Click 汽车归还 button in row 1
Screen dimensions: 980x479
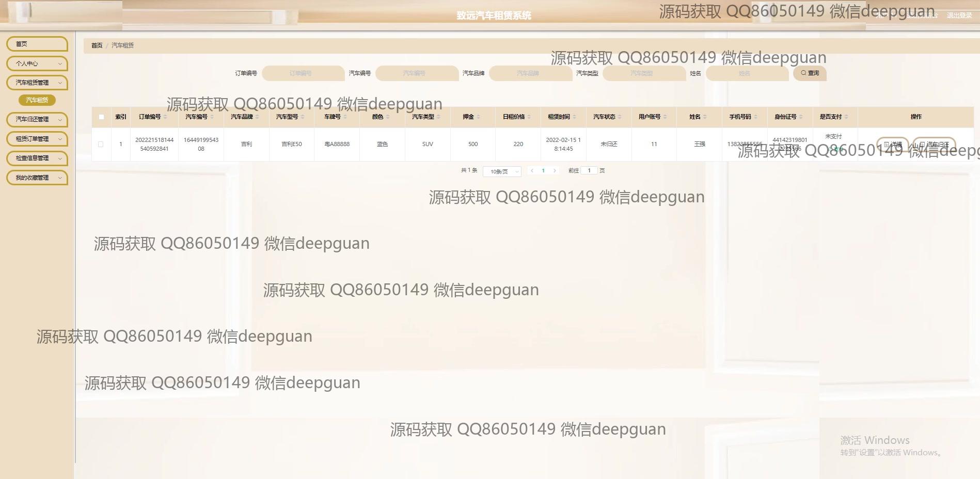[934, 145]
